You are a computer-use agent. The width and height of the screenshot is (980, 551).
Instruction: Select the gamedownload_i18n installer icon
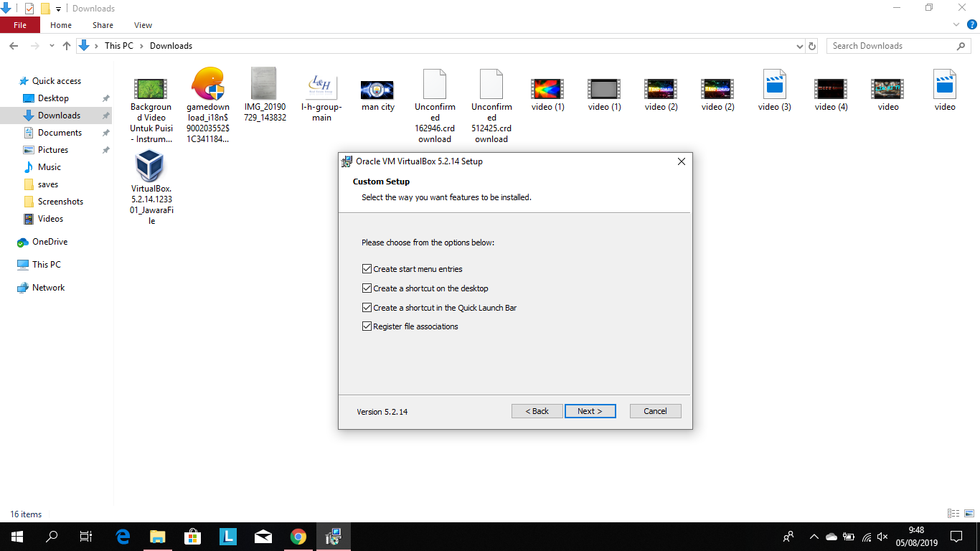pos(208,104)
